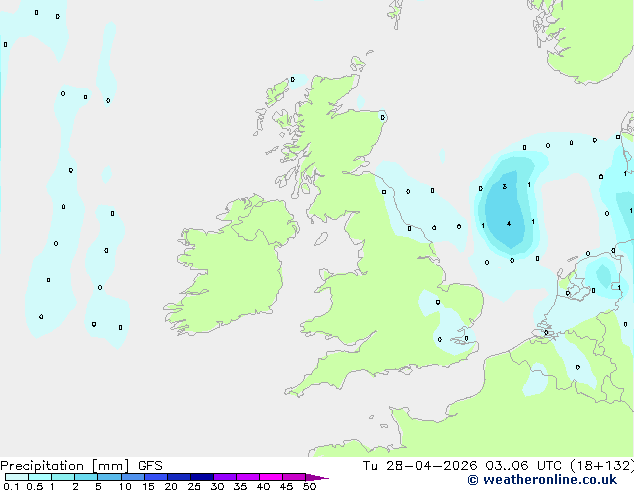
Task: Click the 1–2 mm legend color swatch
Action: [x=63, y=477]
